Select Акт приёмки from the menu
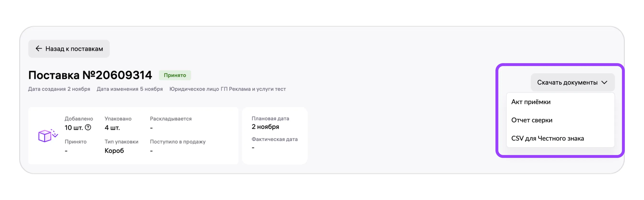This screenshot has height=200, width=644. [x=530, y=102]
